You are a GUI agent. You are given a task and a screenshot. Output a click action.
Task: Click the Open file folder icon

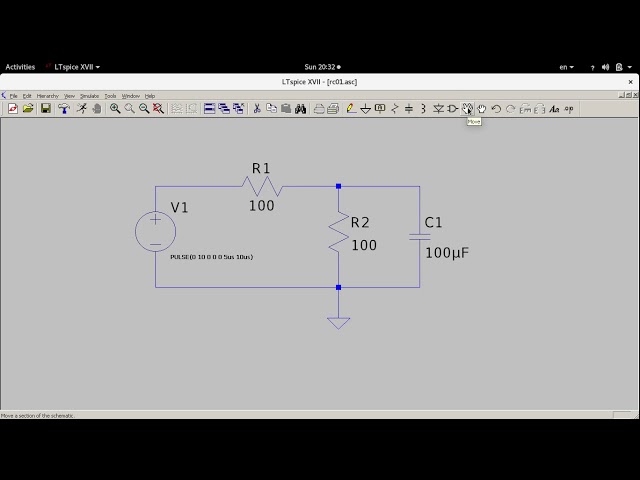pyautogui.click(x=28, y=109)
